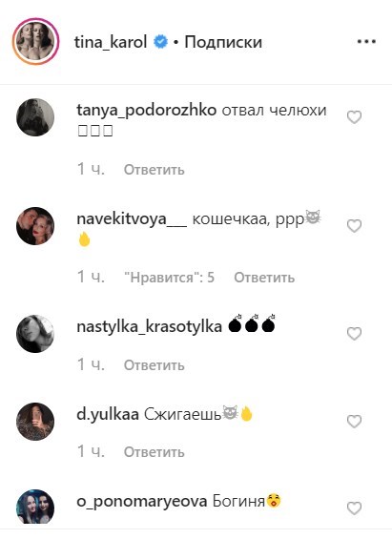Open navekitvoya___'s profile avatar
This screenshot has height=539, width=392.
pos(35,226)
